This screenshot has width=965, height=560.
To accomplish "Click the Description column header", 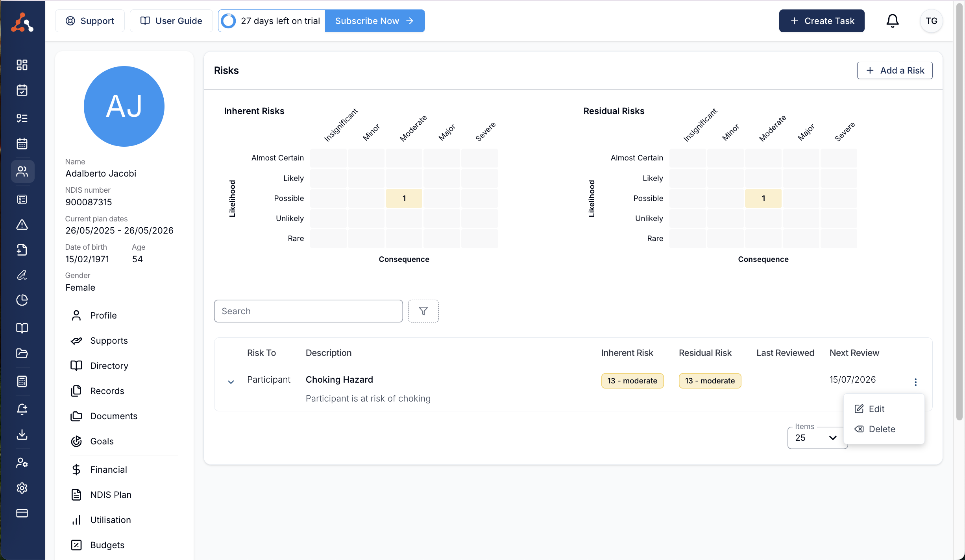I will click(328, 353).
